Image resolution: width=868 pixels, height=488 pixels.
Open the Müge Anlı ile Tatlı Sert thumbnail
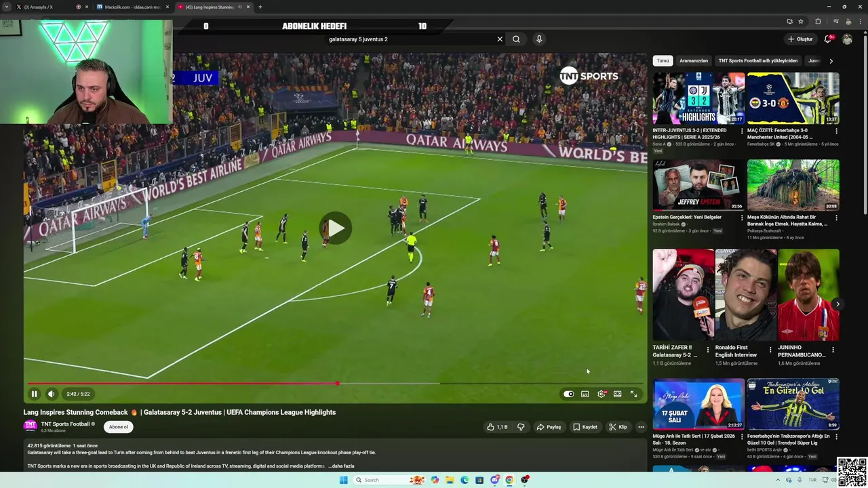tap(698, 404)
